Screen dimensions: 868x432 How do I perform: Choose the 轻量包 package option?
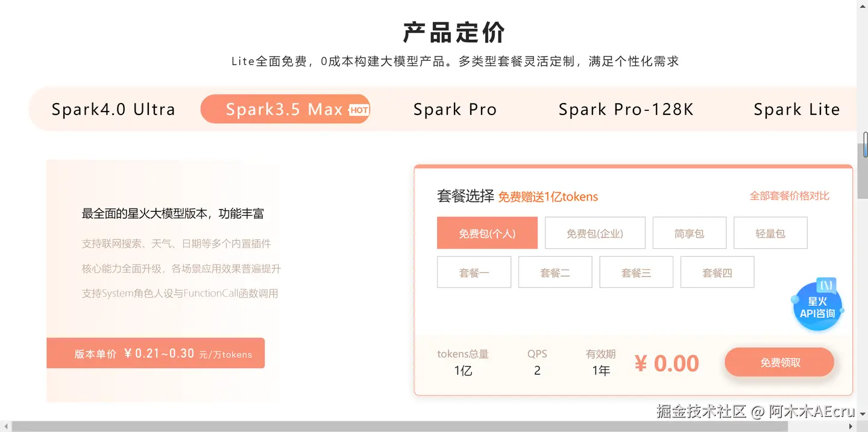(x=770, y=233)
